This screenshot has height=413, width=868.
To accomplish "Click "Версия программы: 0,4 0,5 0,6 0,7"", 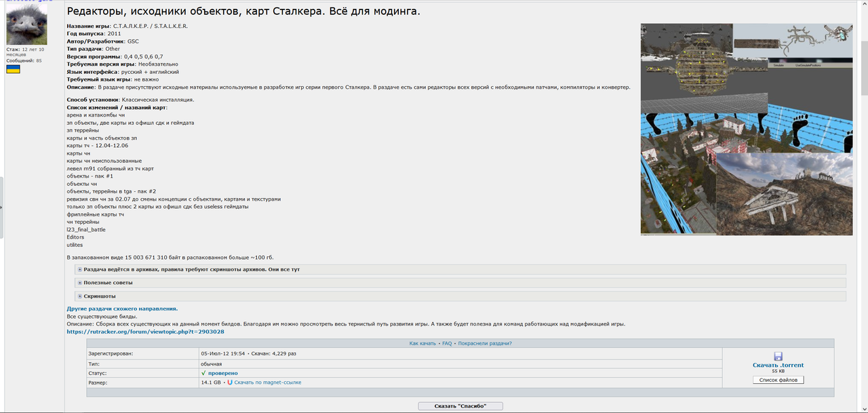I will pyautogui.click(x=115, y=56).
